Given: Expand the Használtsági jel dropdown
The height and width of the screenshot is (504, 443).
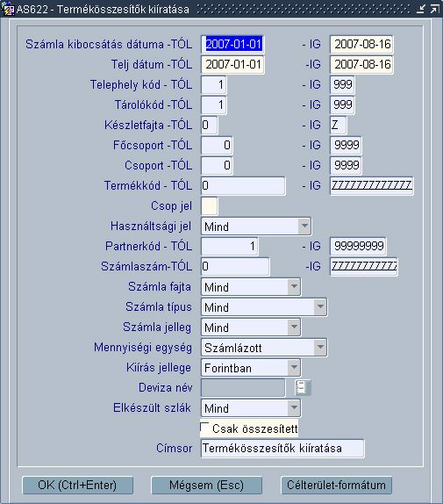Looking at the screenshot, I should 304,226.
